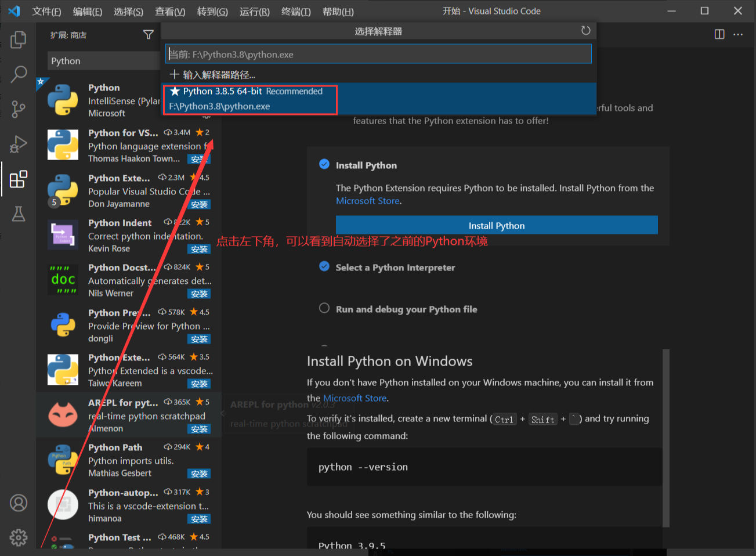Select the AREPL for python cat icon
The width and height of the screenshot is (756, 556).
(x=63, y=415)
